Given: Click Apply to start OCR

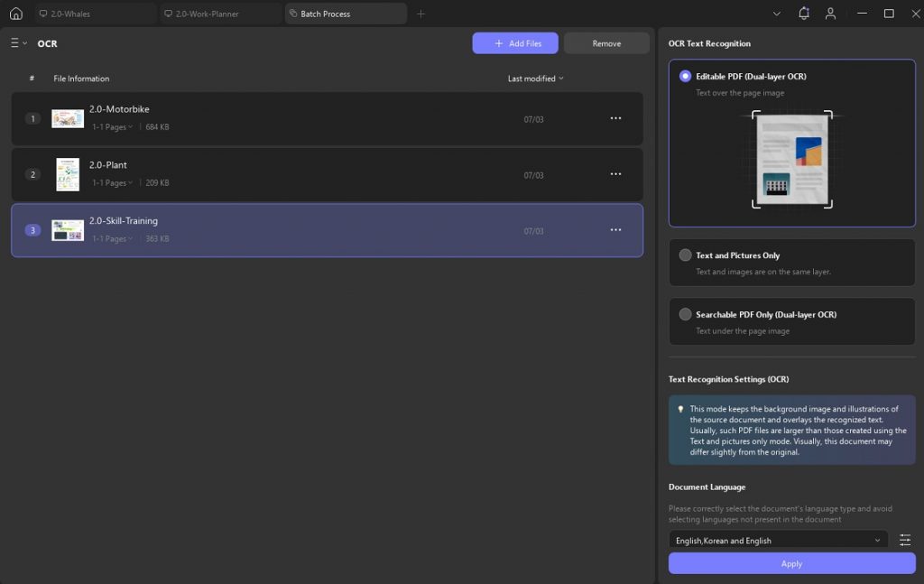Looking at the screenshot, I should pyautogui.click(x=791, y=563).
